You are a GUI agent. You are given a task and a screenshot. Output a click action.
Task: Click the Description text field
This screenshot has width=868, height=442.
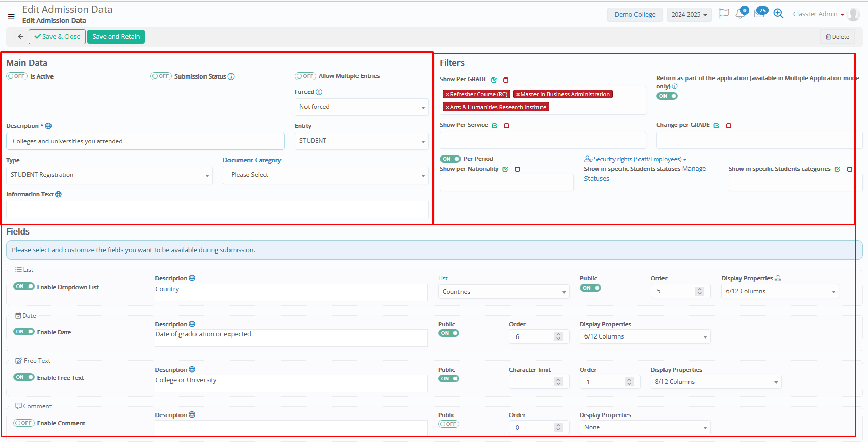click(145, 141)
